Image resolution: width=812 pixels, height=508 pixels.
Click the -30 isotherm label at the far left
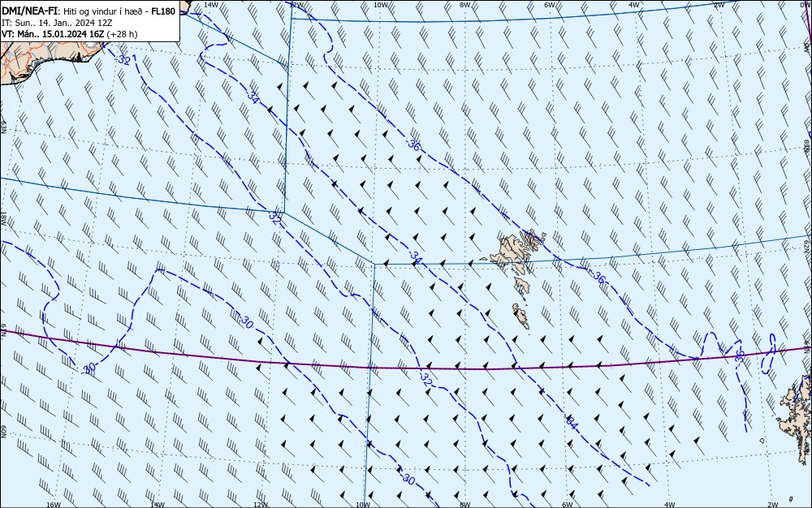pyautogui.click(x=89, y=368)
